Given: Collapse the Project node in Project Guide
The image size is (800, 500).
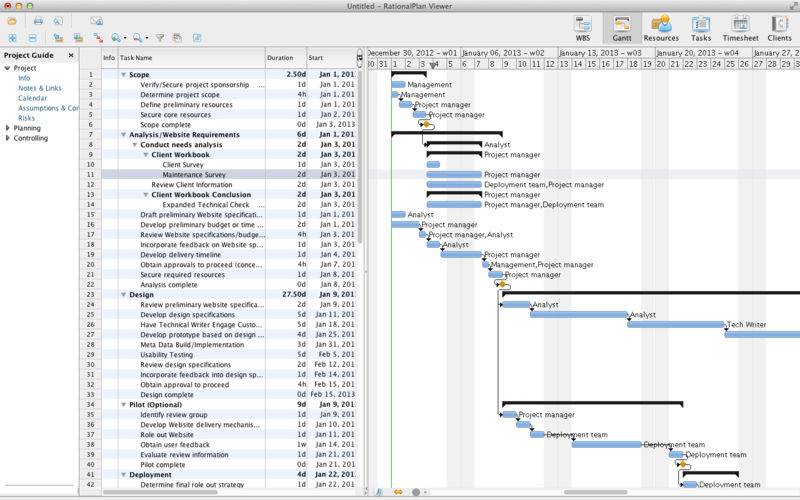Looking at the screenshot, I should 7,68.
